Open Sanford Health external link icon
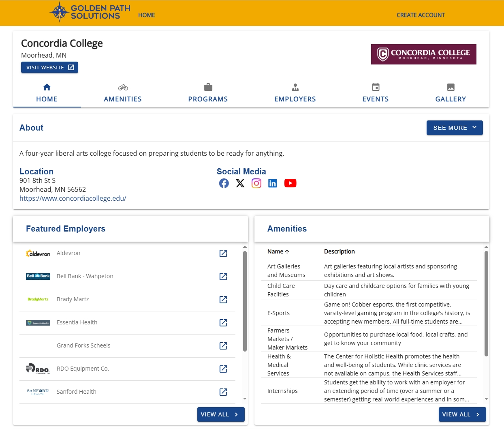The height and width of the screenshot is (429, 504). point(223,392)
